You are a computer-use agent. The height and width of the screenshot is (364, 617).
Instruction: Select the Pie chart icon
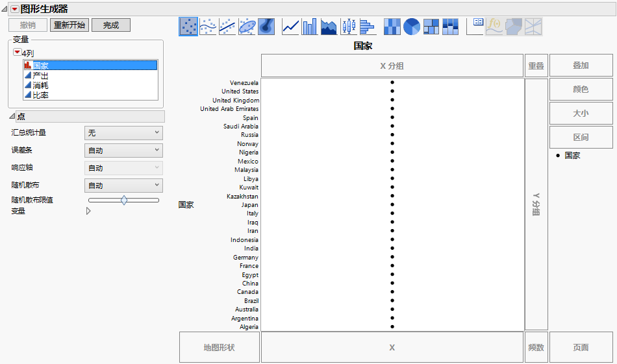coord(411,27)
